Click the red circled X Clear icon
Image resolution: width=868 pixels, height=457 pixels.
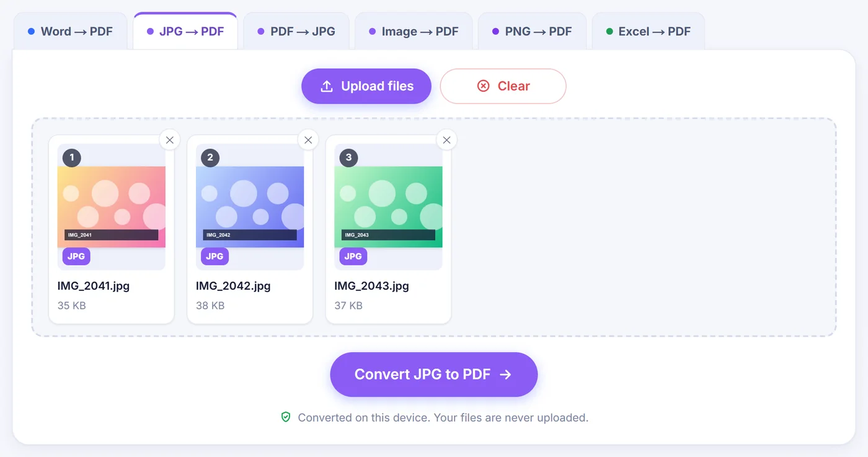point(484,86)
